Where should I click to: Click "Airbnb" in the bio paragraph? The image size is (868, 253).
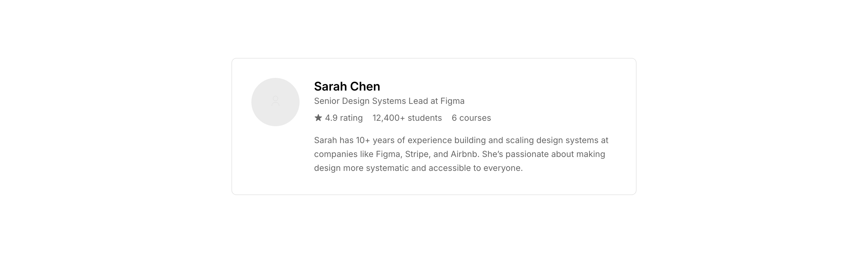pyautogui.click(x=464, y=154)
